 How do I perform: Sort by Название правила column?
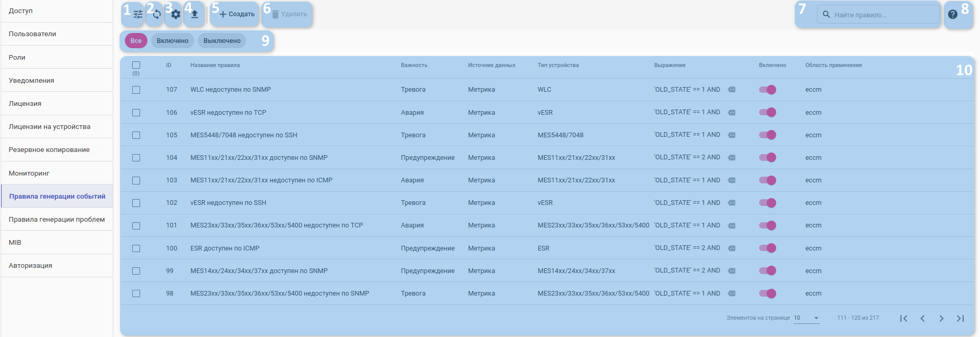[x=215, y=66]
